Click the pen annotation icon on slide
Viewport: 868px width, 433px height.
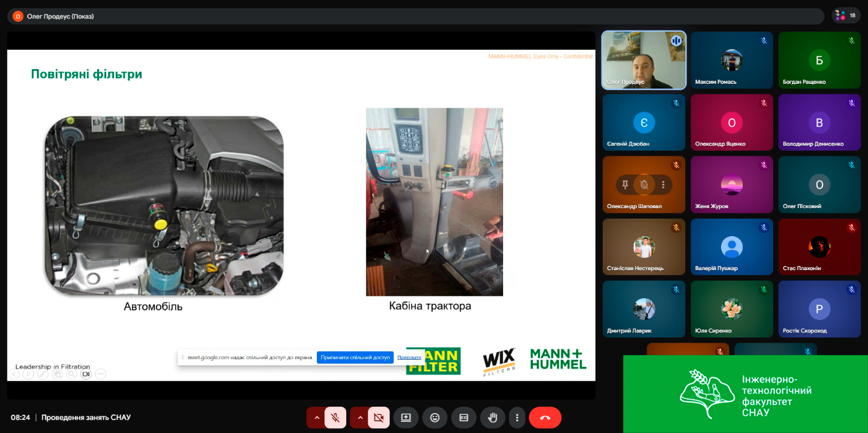click(43, 374)
